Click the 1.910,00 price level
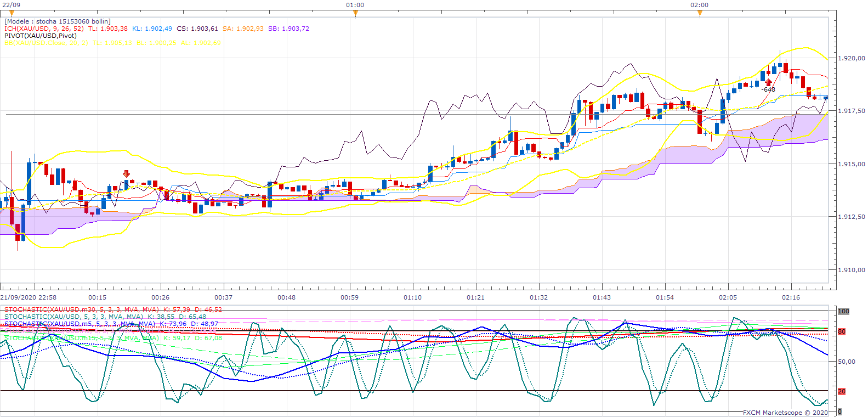Viewport: 868px width, 417px height. 852,270
